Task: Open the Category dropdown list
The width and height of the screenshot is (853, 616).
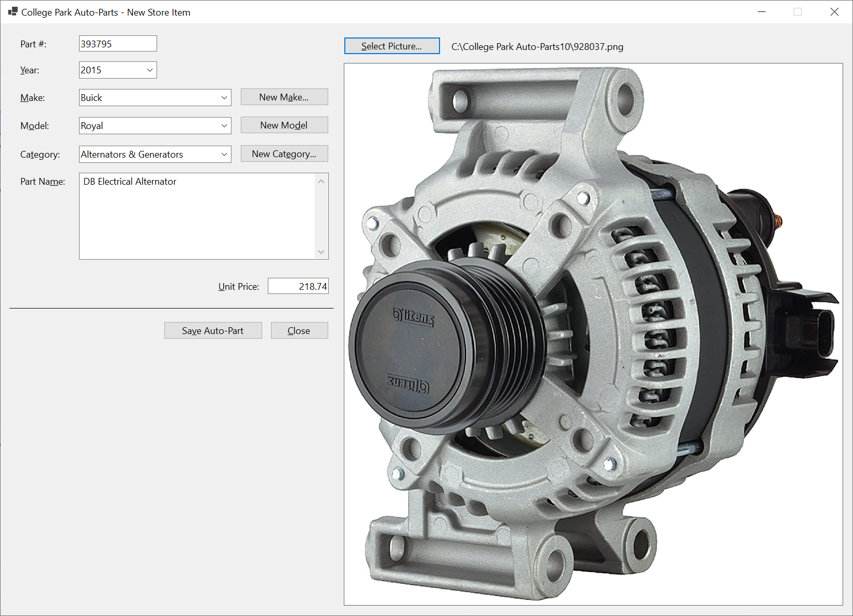Action: point(224,155)
